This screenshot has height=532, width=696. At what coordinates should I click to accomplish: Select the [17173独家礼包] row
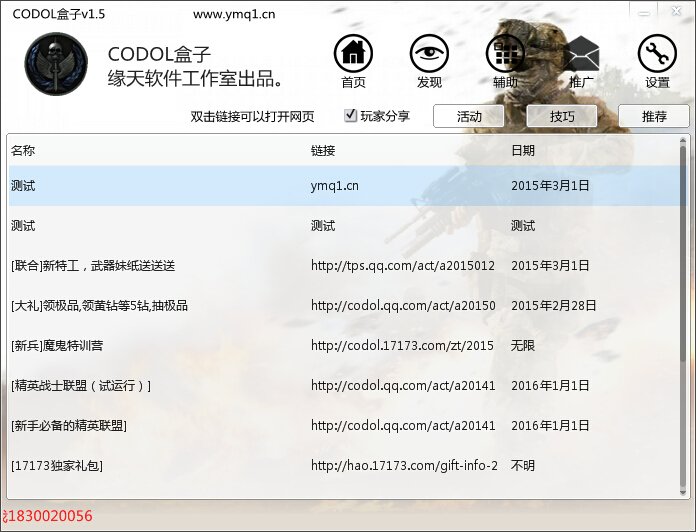tap(57, 466)
